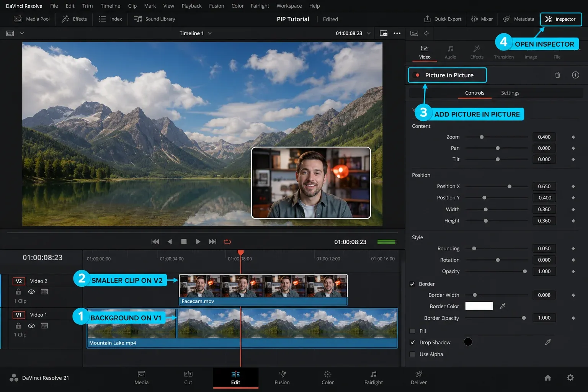The height and width of the screenshot is (392, 588).
Task: Select the Facecam.mov clip
Action: [263, 290]
